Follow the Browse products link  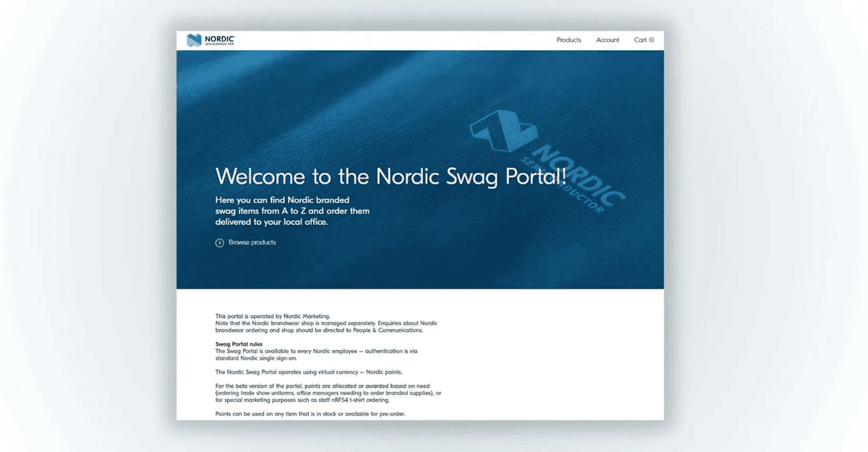(252, 243)
